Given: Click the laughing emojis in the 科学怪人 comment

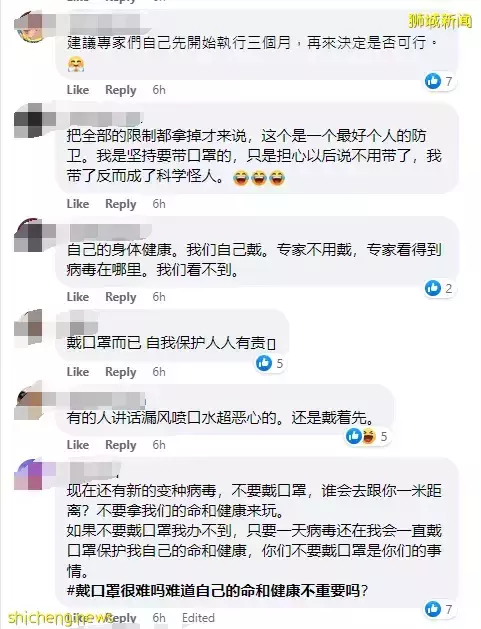Looking at the screenshot, I should pyautogui.click(x=259, y=178).
